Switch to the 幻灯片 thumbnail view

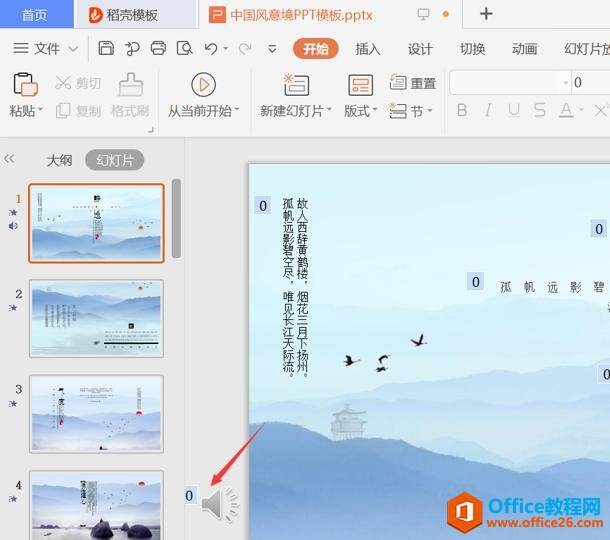tap(115, 160)
